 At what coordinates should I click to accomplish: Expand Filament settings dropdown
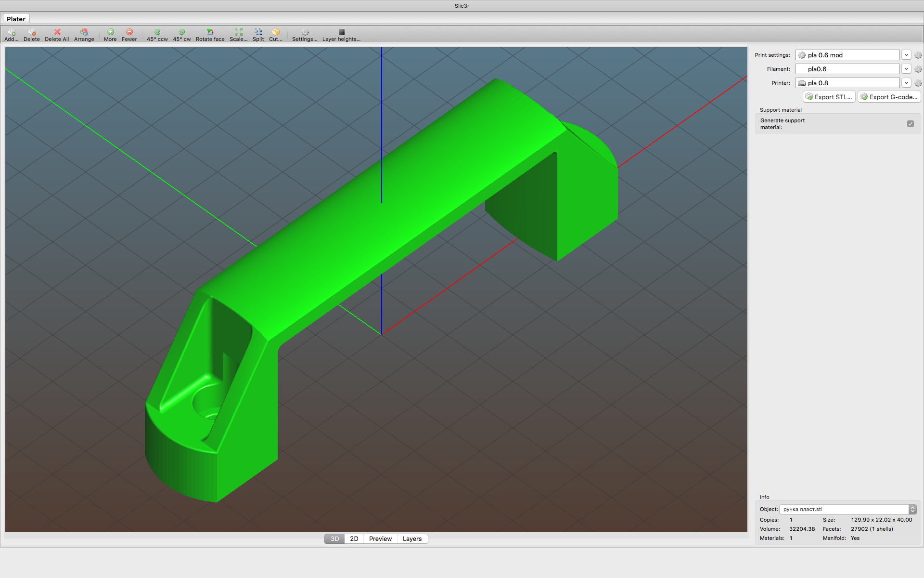click(x=907, y=68)
